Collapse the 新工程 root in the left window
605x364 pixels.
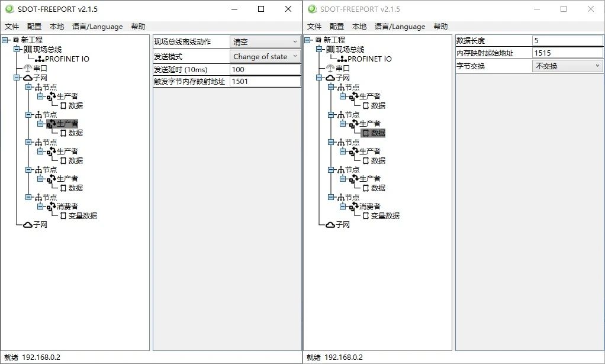pyautogui.click(x=5, y=40)
